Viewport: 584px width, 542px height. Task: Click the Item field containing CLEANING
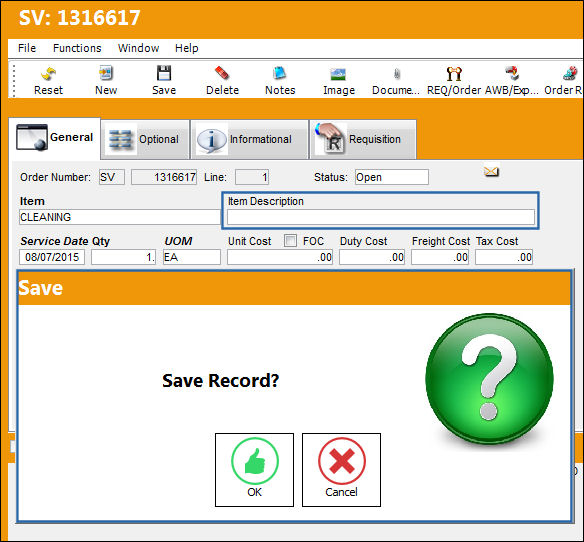point(120,217)
